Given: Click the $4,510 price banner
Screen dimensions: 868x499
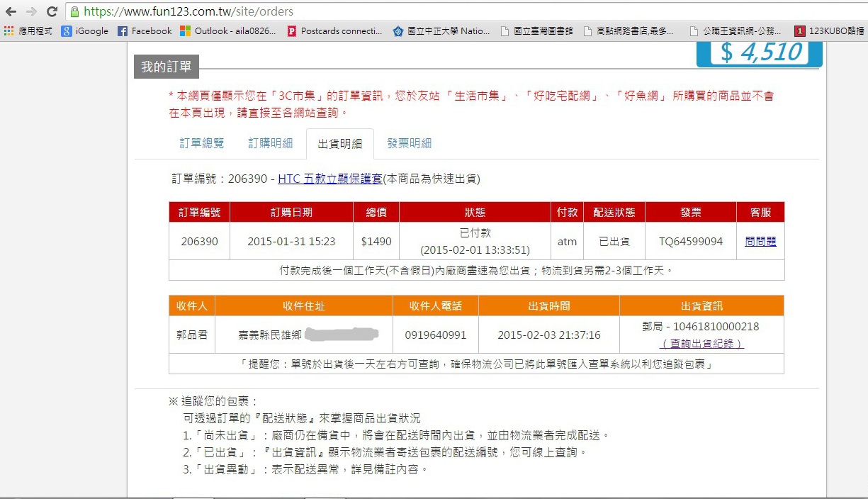Looking at the screenshot, I should pyautogui.click(x=760, y=52).
